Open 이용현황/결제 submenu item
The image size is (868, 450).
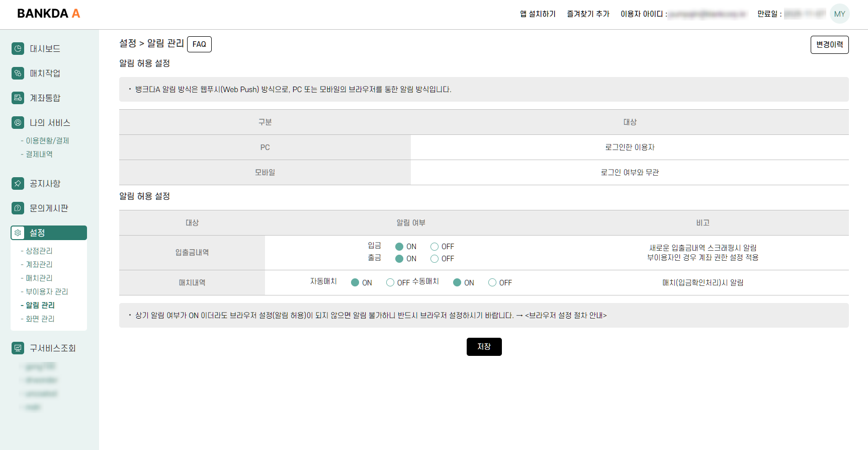point(47,141)
